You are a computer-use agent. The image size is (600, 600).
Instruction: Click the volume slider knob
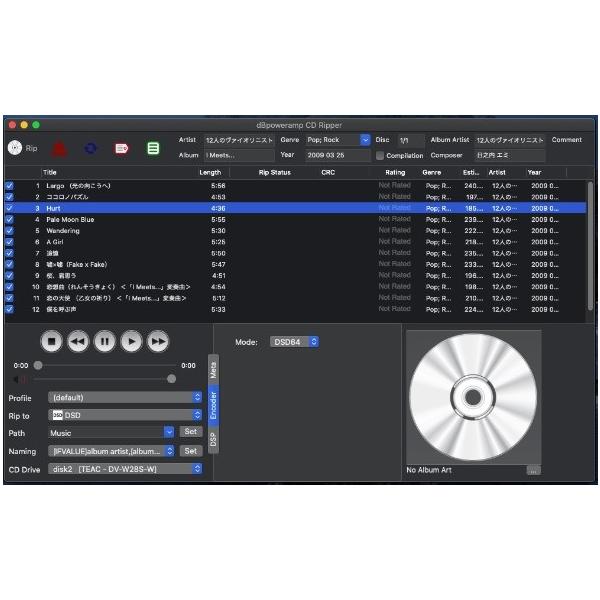tap(171, 379)
